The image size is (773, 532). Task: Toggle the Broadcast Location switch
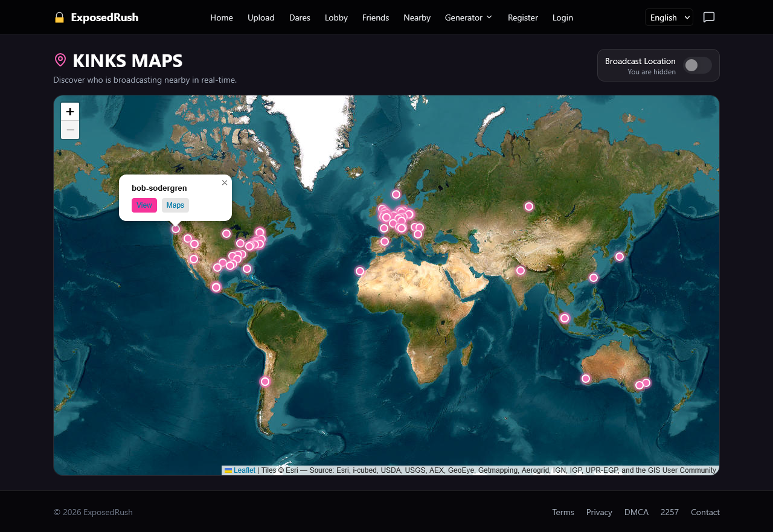pyautogui.click(x=698, y=65)
